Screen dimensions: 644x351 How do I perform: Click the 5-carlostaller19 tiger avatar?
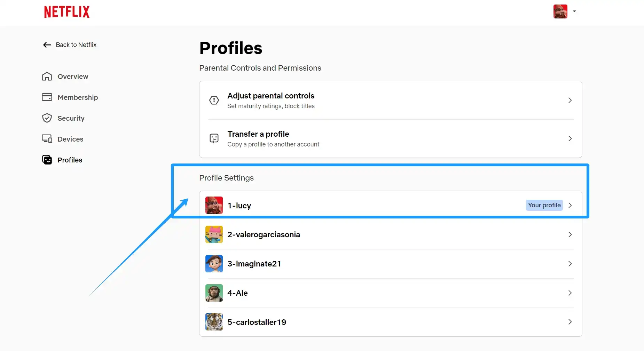pyautogui.click(x=214, y=322)
